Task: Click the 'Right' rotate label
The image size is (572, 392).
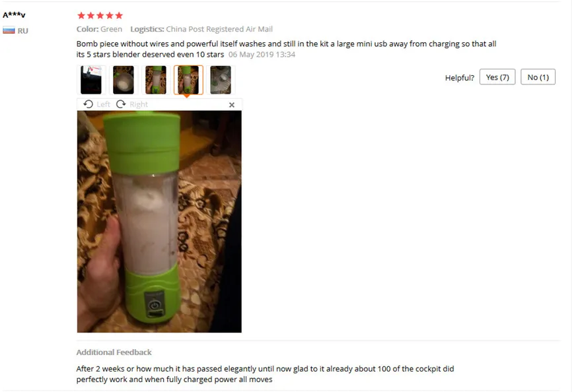Action: (139, 104)
